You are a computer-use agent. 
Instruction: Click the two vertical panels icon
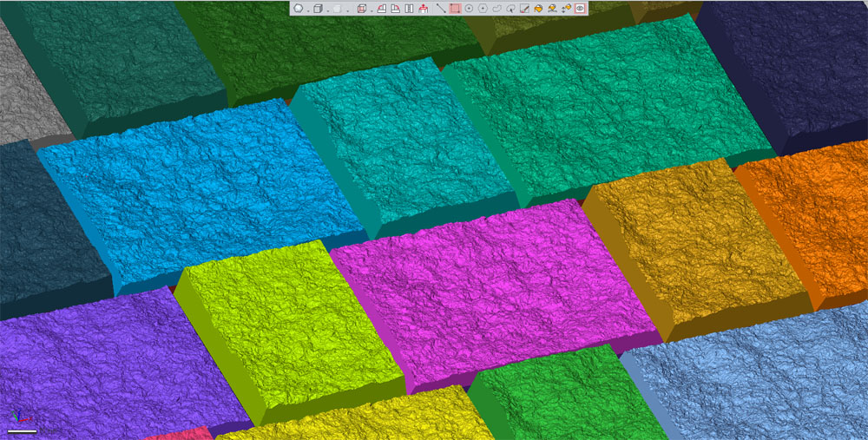[409, 9]
